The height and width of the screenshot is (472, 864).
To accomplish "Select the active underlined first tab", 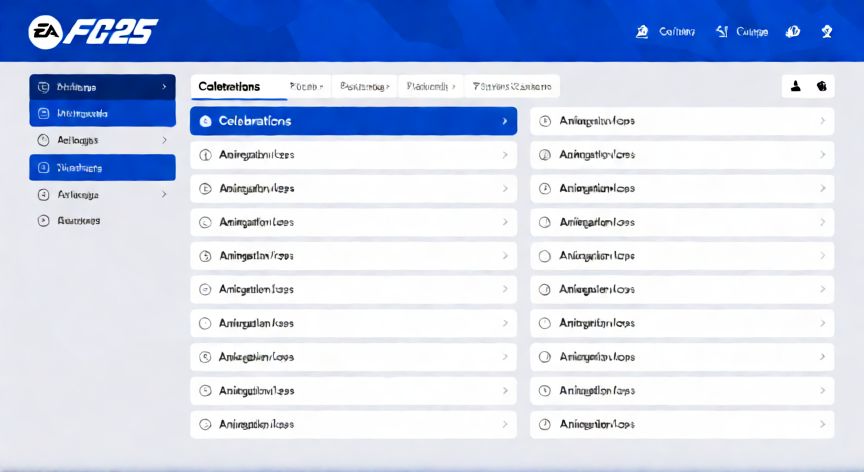I will coord(239,86).
